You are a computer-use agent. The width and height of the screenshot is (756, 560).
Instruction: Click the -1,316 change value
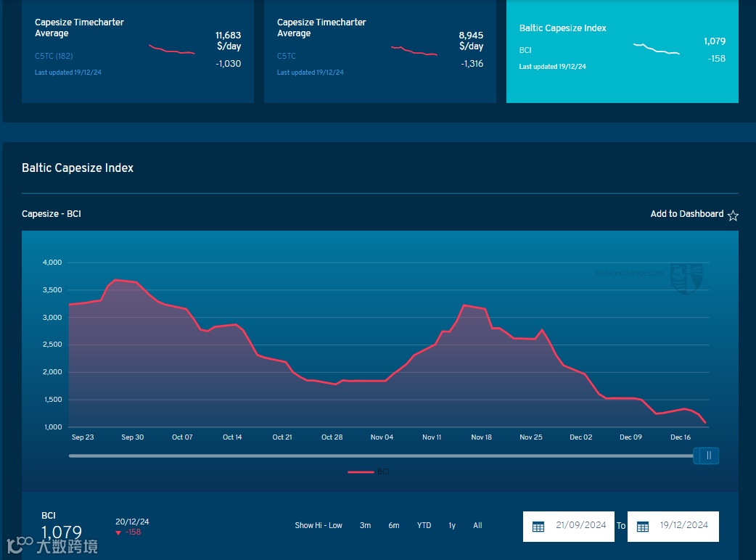[472, 64]
